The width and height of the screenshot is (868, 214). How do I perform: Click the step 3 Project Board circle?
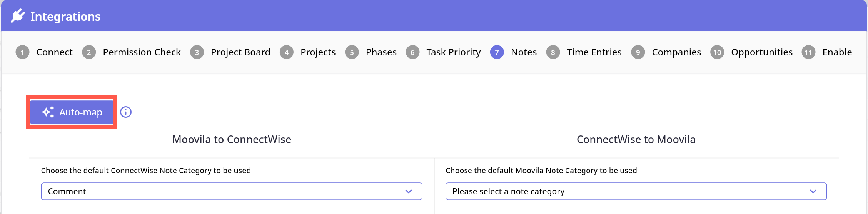(197, 52)
